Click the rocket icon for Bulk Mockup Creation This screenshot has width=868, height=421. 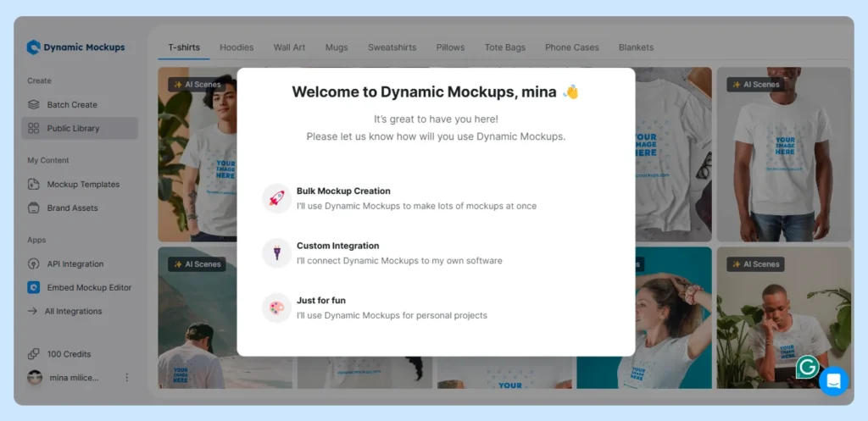click(x=277, y=198)
